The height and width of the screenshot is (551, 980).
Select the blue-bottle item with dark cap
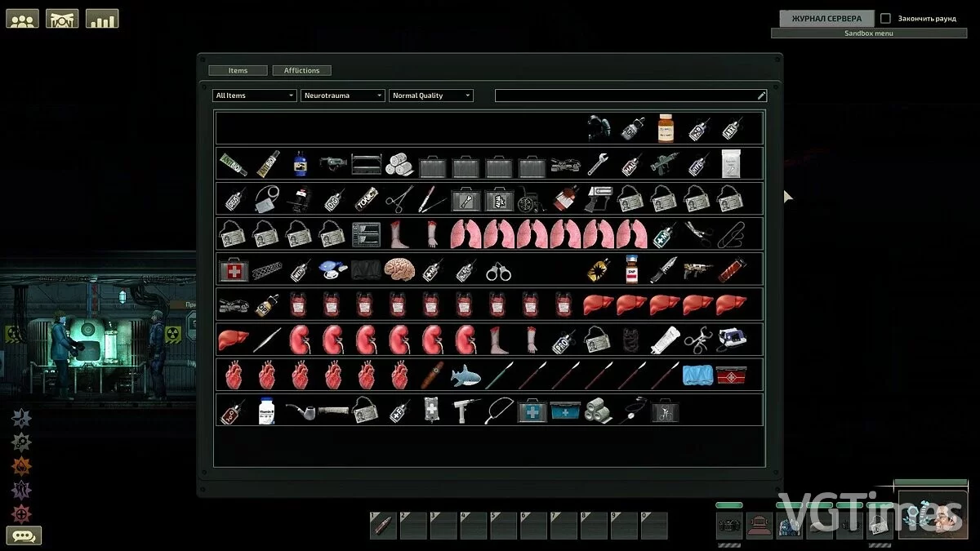coord(299,164)
